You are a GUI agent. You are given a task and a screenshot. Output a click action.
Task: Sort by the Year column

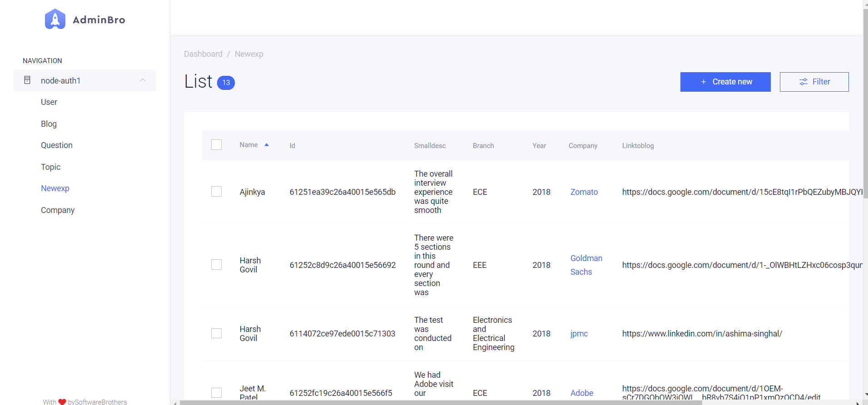(x=539, y=146)
